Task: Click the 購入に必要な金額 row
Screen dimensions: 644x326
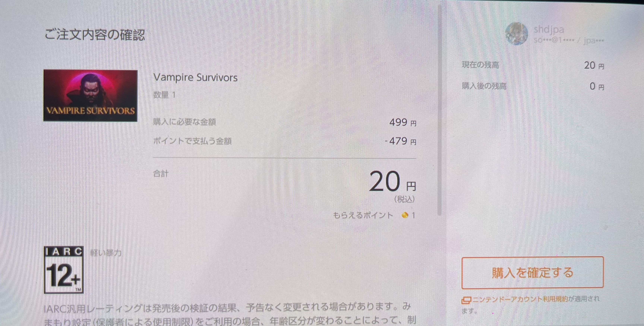Action: (284, 122)
